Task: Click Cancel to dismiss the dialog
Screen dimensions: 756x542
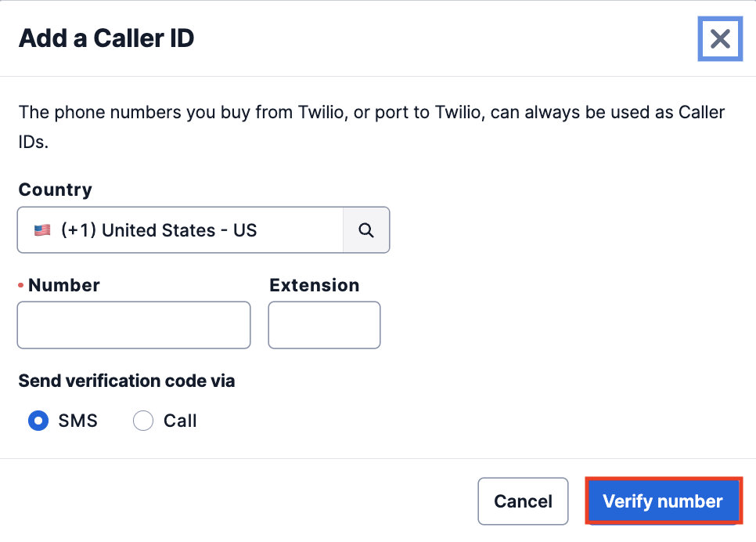Action: pyautogui.click(x=523, y=500)
